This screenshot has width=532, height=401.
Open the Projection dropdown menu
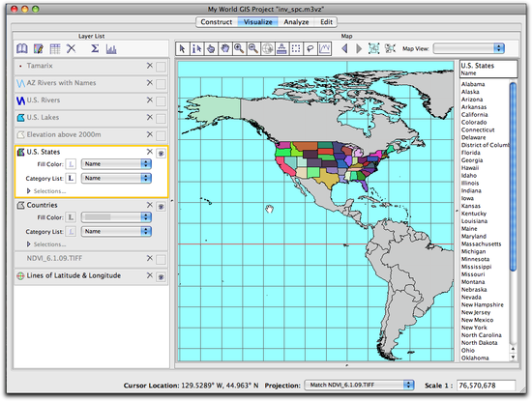tap(359, 386)
